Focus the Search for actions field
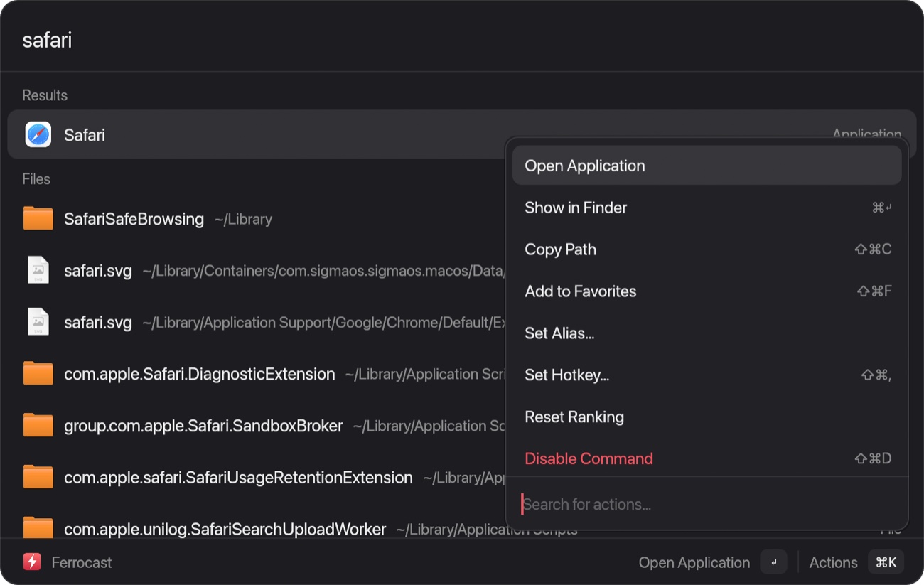Viewport: 924px width, 585px height. pyautogui.click(x=707, y=505)
